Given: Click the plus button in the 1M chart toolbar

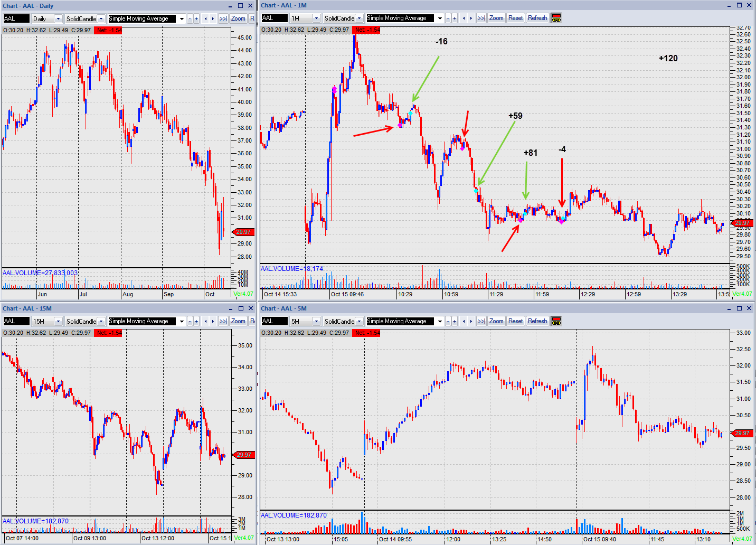Looking at the screenshot, I should tap(455, 18).
